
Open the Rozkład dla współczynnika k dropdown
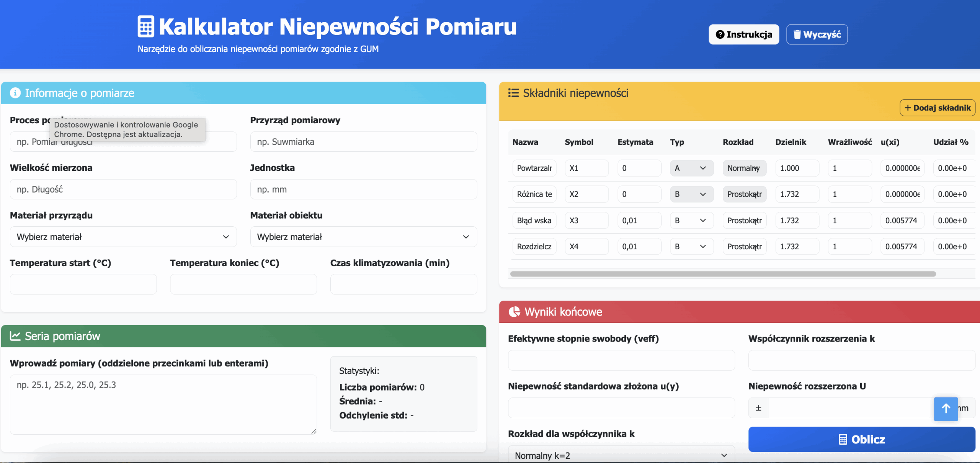621,455
